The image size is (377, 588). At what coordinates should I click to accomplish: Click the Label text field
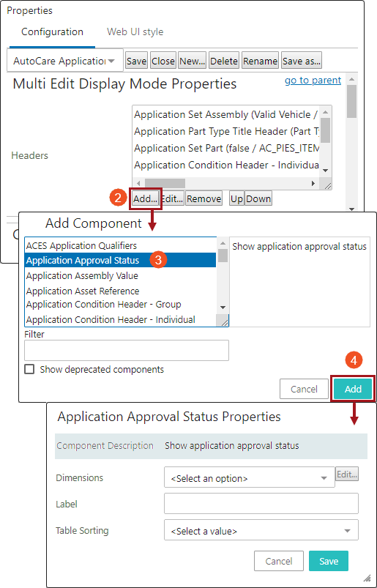coord(261,503)
